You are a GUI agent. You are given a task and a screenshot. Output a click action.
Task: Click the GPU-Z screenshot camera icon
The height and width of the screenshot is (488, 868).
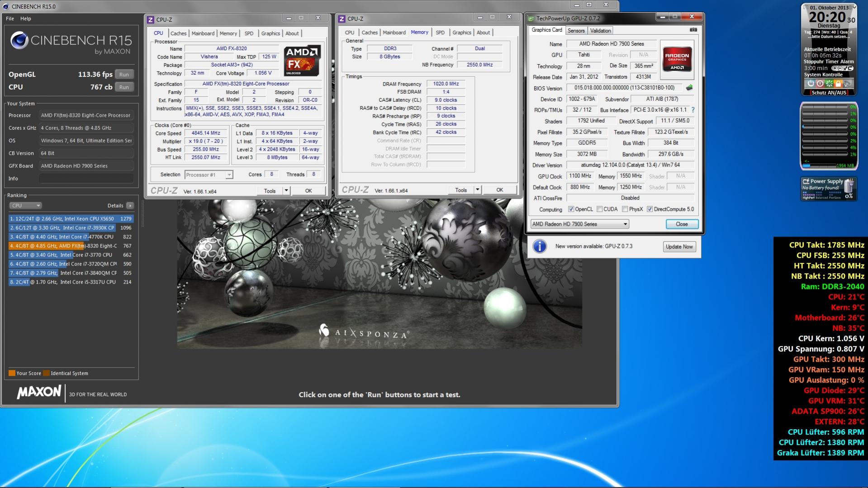(693, 30)
